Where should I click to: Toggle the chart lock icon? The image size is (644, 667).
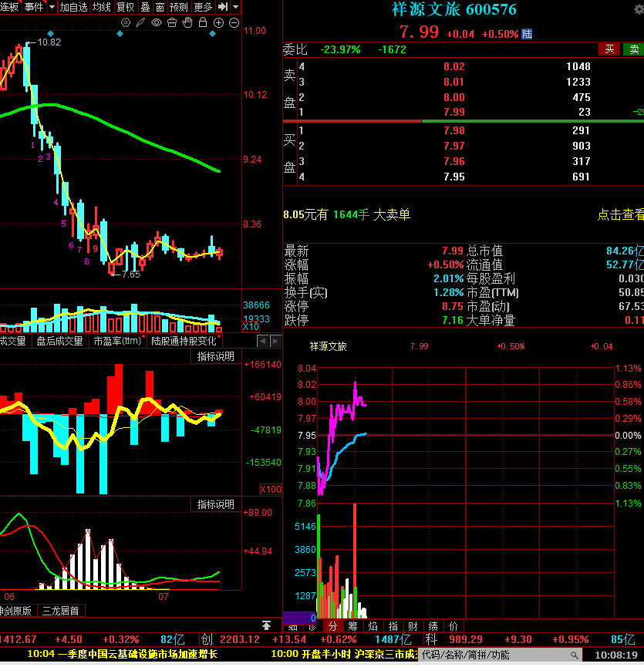[203, 22]
